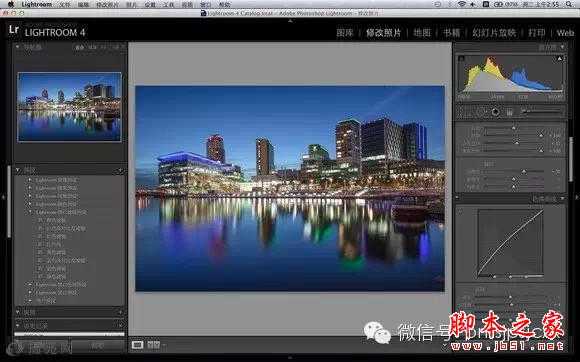The width and height of the screenshot is (580, 362).
Task: Add a new preset with plus icon
Action: (120, 170)
